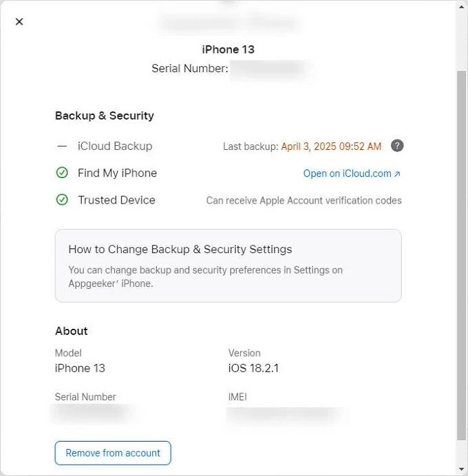Click the Trusted Device label
This screenshot has width=468, height=476.
pos(116,200)
